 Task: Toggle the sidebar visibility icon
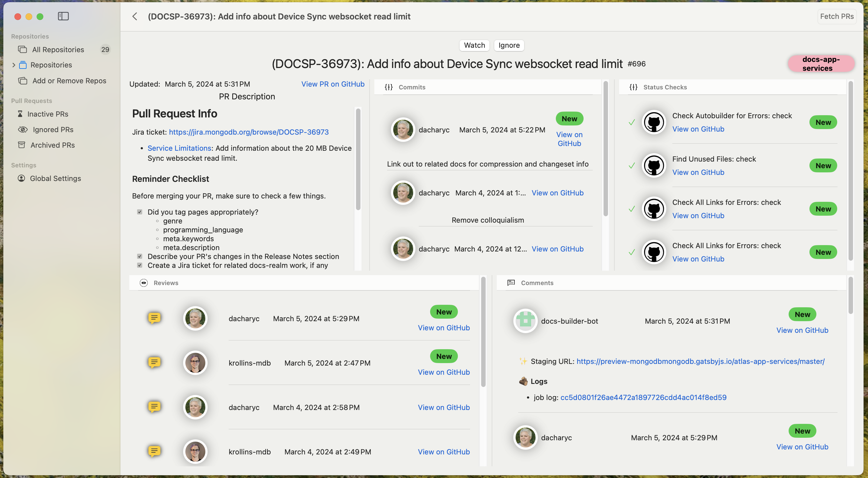coord(63,16)
